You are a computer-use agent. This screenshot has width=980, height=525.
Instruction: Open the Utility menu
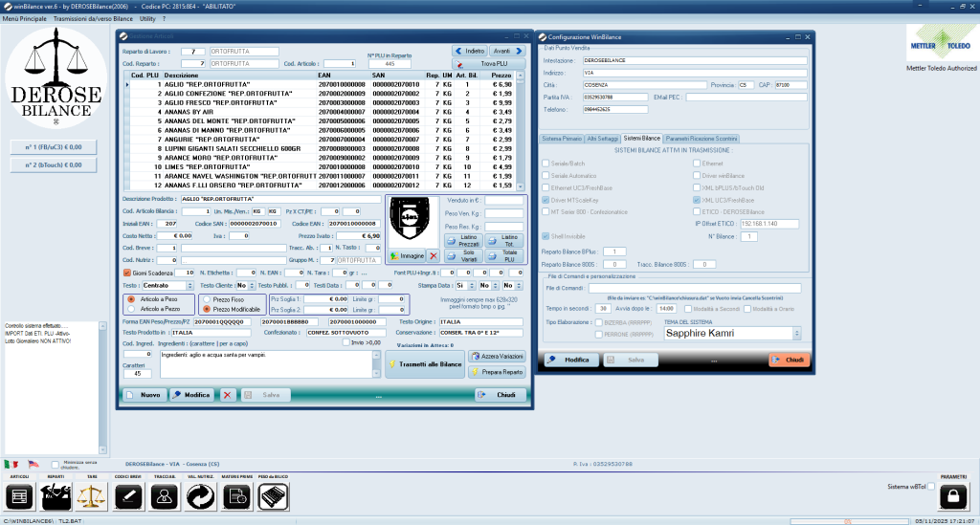147,18
